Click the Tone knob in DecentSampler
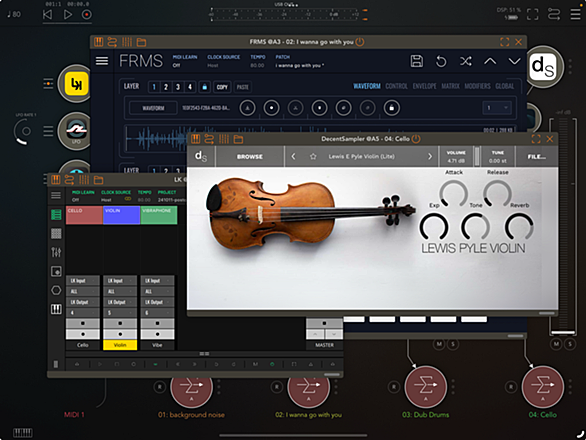The width and height of the screenshot is (586, 440). pos(475,227)
